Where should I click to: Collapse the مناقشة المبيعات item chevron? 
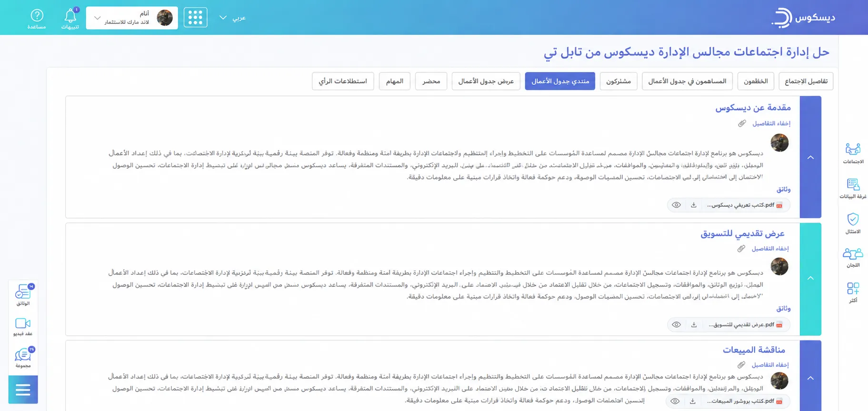pyautogui.click(x=810, y=378)
